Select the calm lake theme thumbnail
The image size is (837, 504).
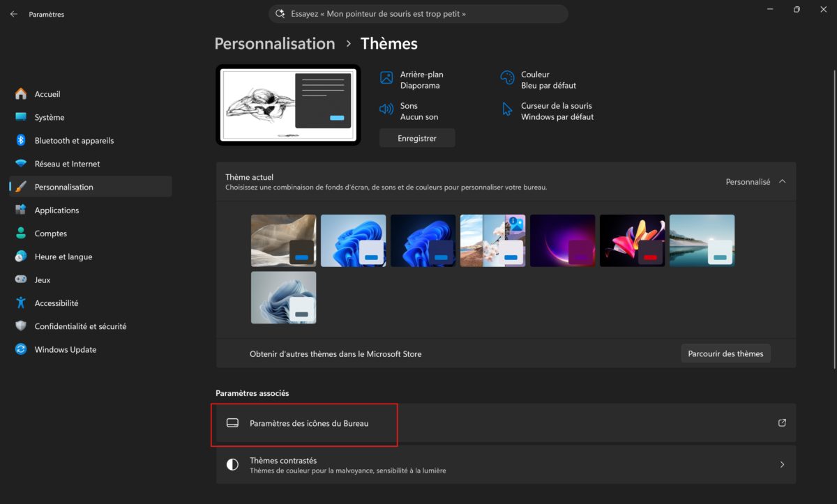pos(702,240)
